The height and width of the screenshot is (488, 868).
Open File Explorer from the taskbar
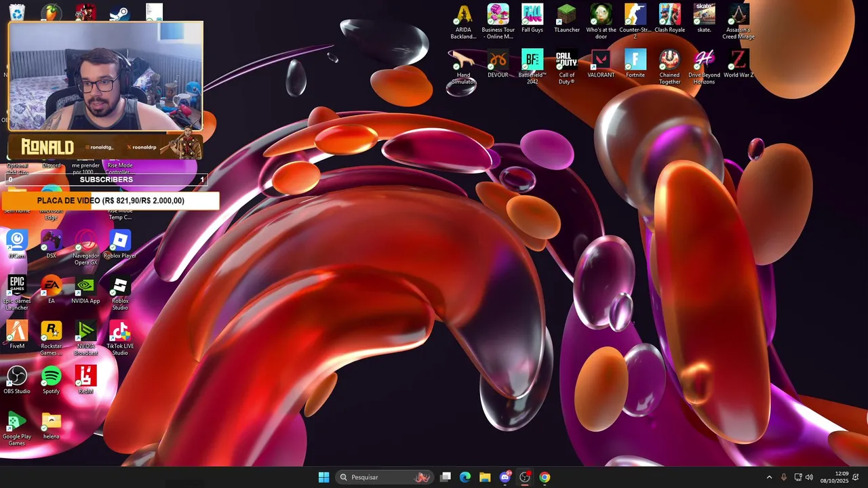(485, 477)
